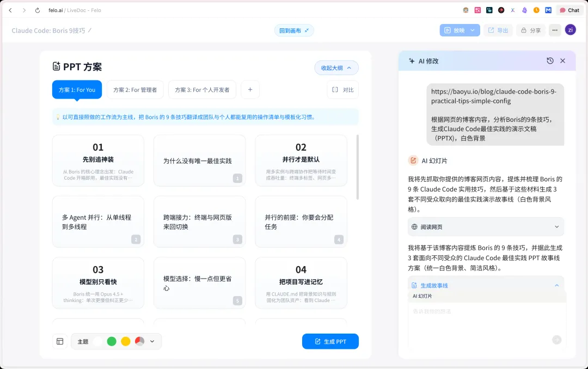Click the address bar felo.ai

pyautogui.click(x=75, y=10)
